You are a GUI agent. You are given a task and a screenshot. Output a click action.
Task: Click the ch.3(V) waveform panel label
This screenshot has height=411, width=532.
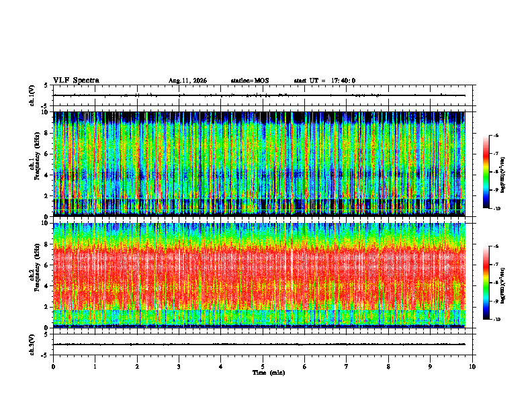tap(32, 345)
